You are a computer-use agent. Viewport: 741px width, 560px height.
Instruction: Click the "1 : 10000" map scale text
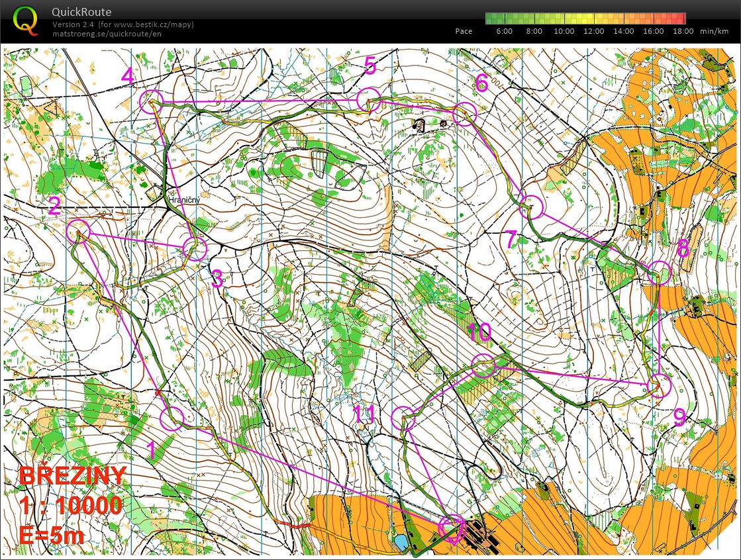coord(71,506)
